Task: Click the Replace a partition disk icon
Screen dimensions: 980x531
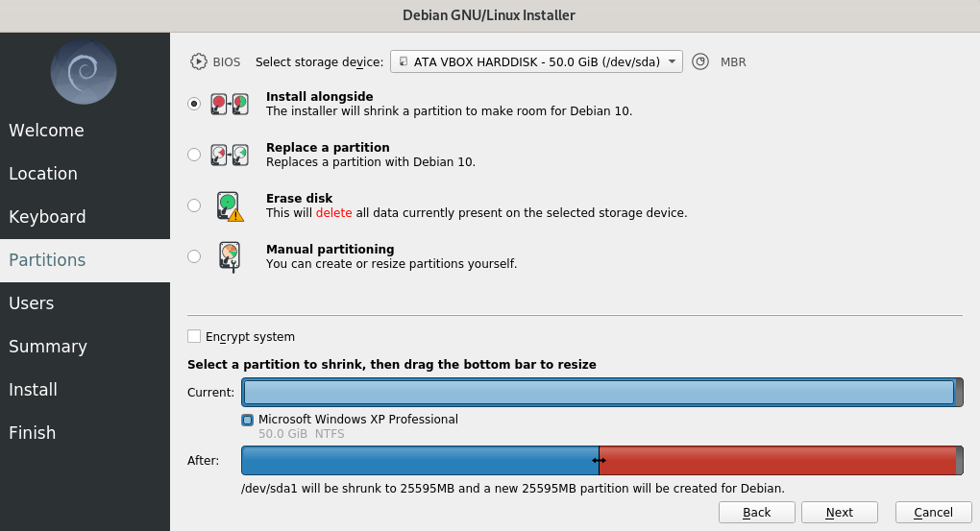Action: pyautogui.click(x=230, y=155)
